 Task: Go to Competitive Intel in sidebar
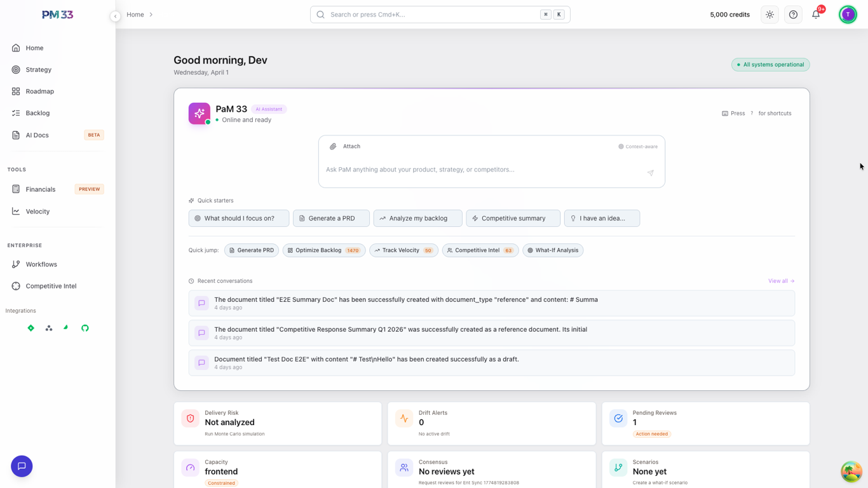click(51, 286)
